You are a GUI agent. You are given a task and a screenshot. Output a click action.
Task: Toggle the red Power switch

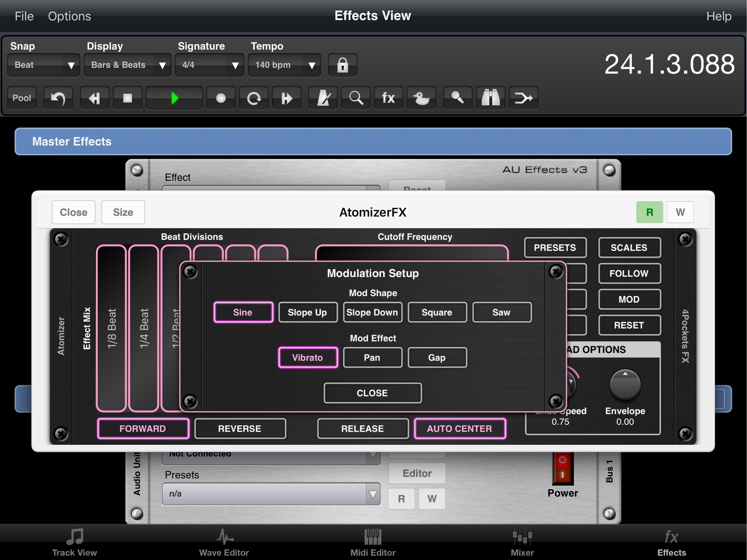click(x=563, y=468)
